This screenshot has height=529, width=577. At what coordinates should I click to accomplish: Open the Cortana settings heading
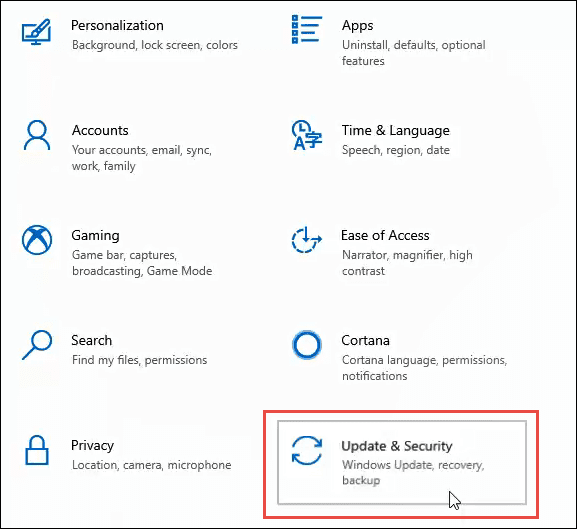[365, 340]
